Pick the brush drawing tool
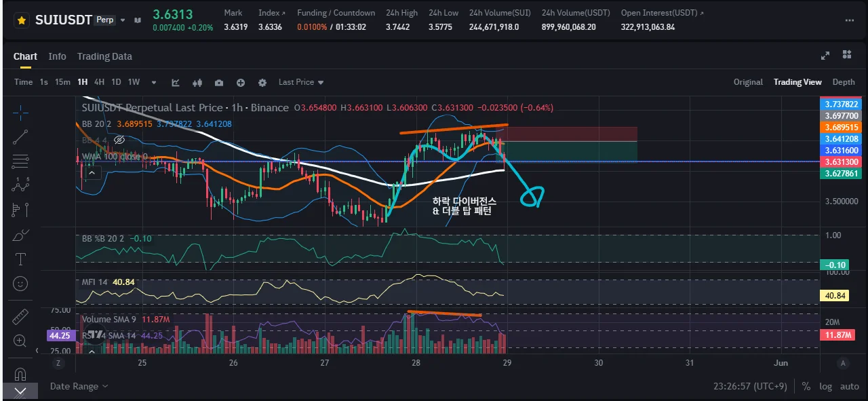The height and width of the screenshot is (401, 868). (20, 235)
